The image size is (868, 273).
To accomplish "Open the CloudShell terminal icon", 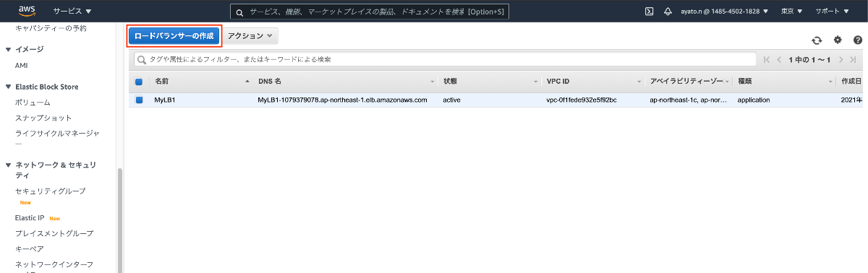I will coord(650,12).
